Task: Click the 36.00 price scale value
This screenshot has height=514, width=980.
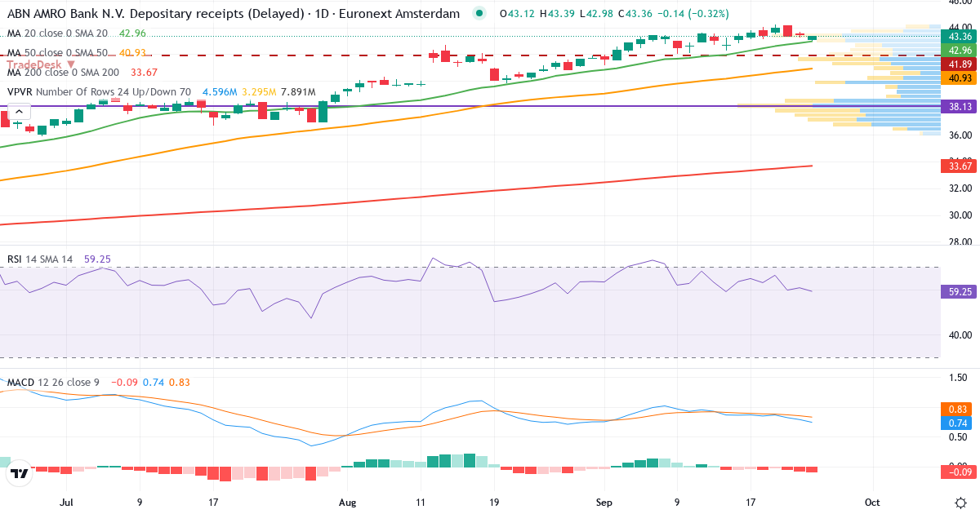Action: [x=960, y=135]
